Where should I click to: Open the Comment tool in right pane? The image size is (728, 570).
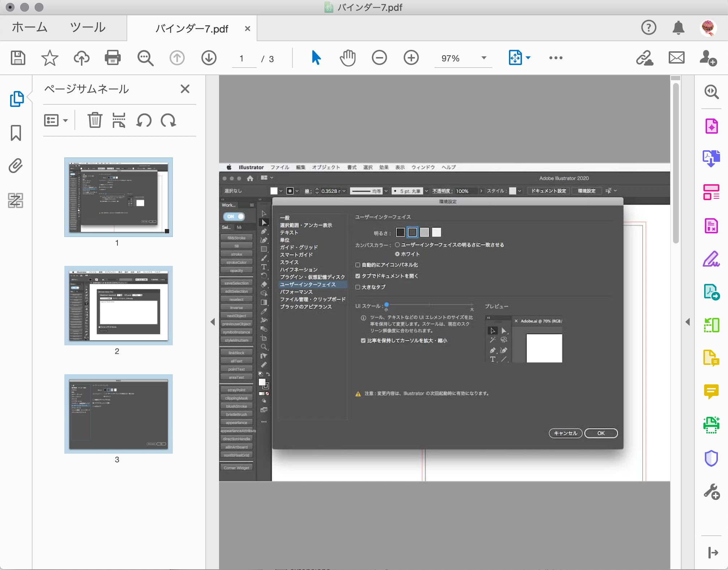click(711, 391)
